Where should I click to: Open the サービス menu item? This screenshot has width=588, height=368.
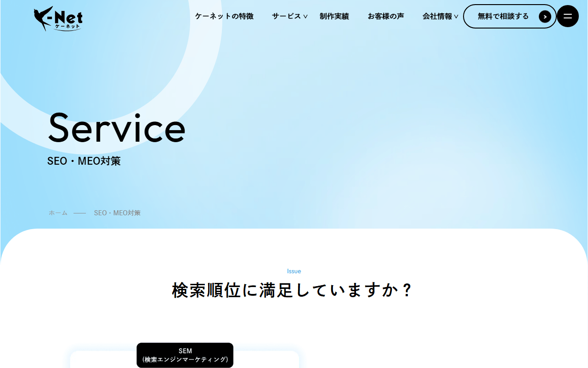point(286,16)
